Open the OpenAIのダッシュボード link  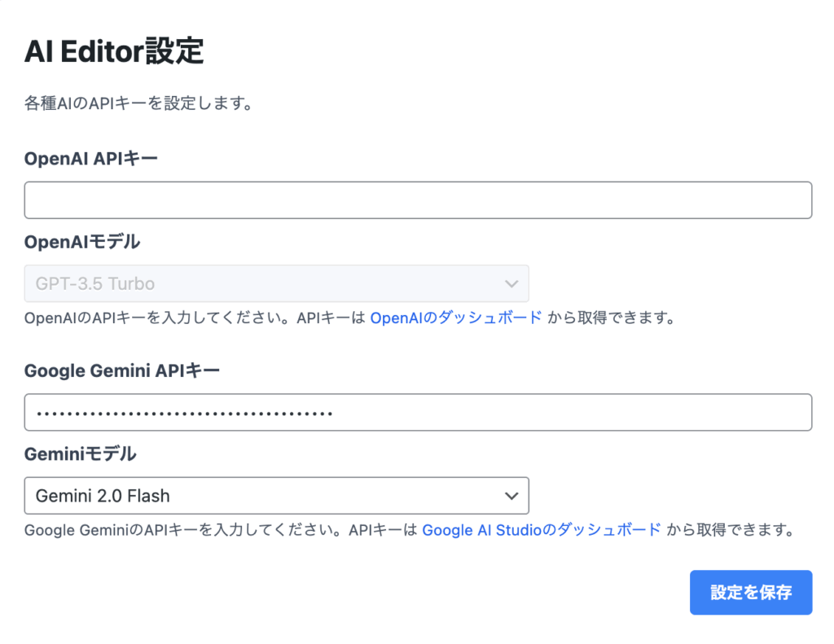pos(456,318)
